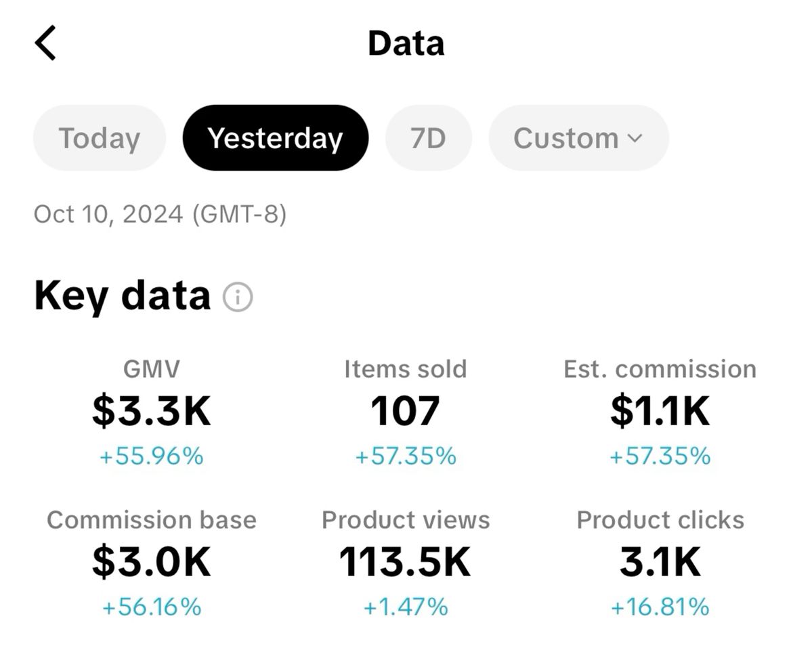Image resolution: width=812 pixels, height=671 pixels.
Task: Select the Yesterday filter
Action: pos(275,138)
